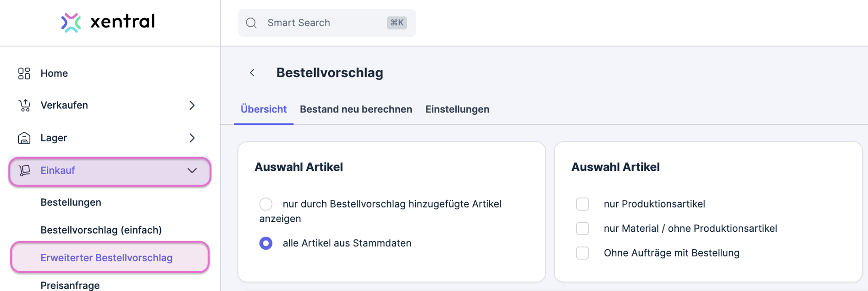The width and height of the screenshot is (868, 291).
Task: Click the Lager warehouse icon
Action: 24,138
